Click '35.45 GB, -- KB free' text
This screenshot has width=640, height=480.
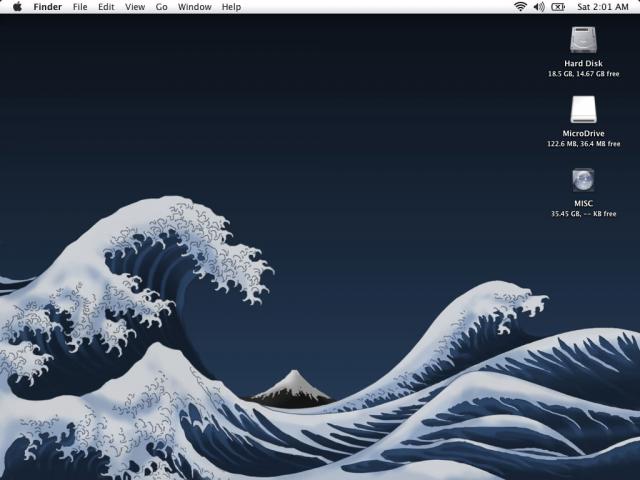click(584, 214)
